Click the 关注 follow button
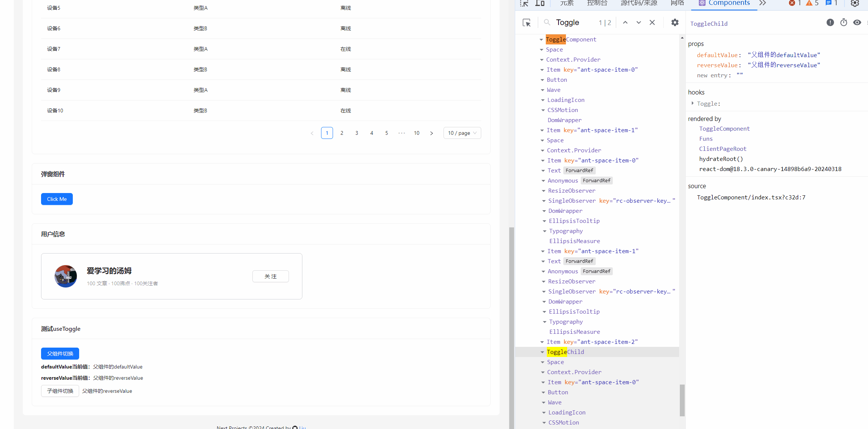The image size is (868, 429). coord(270,276)
